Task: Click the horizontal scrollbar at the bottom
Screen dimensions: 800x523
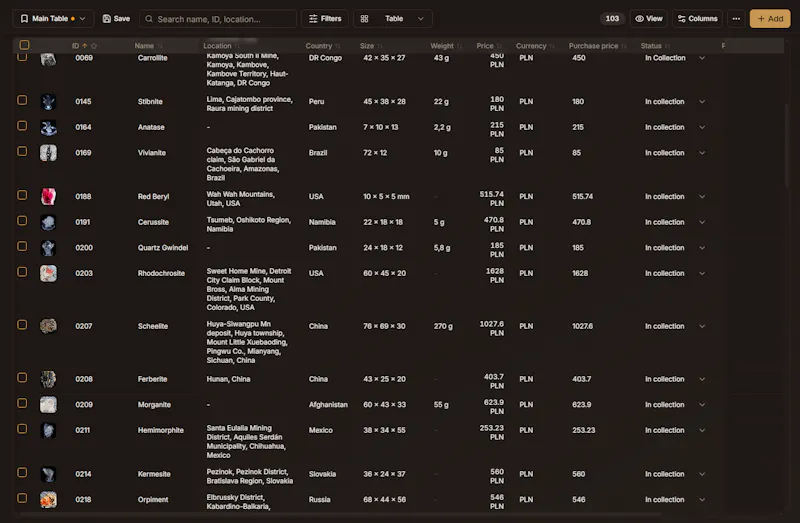Action: click(x=340, y=514)
